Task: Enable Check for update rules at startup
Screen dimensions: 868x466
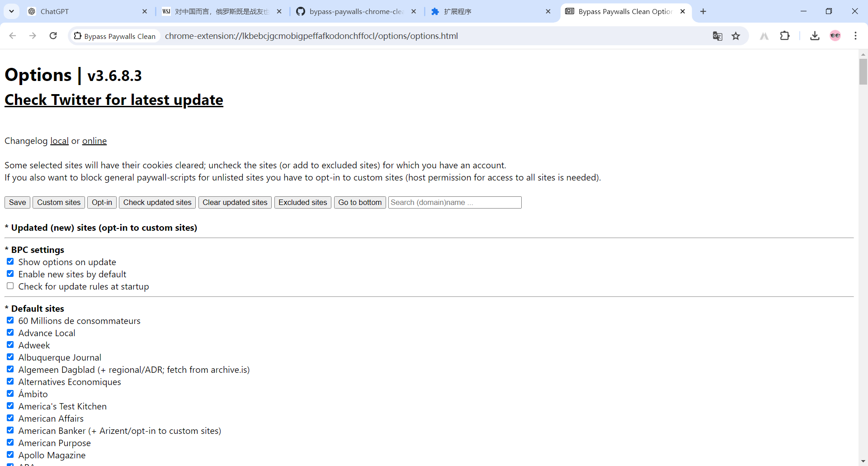Action: (x=10, y=286)
